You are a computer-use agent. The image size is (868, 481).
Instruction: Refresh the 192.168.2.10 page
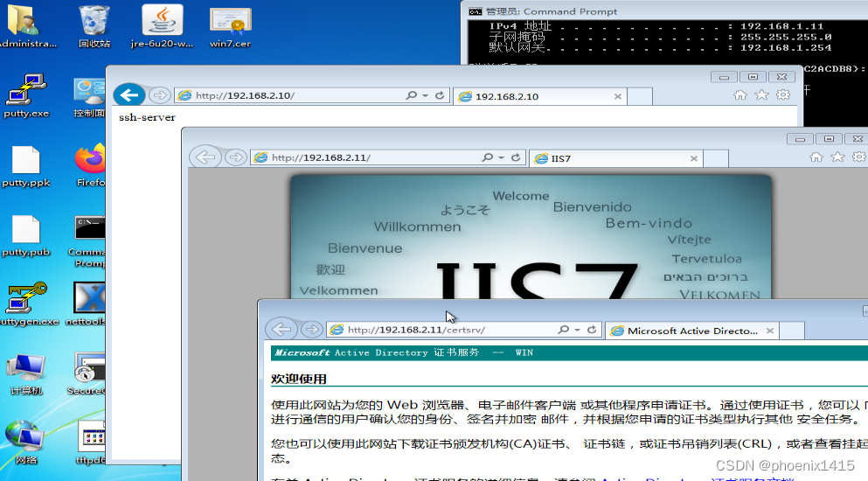tap(440, 95)
